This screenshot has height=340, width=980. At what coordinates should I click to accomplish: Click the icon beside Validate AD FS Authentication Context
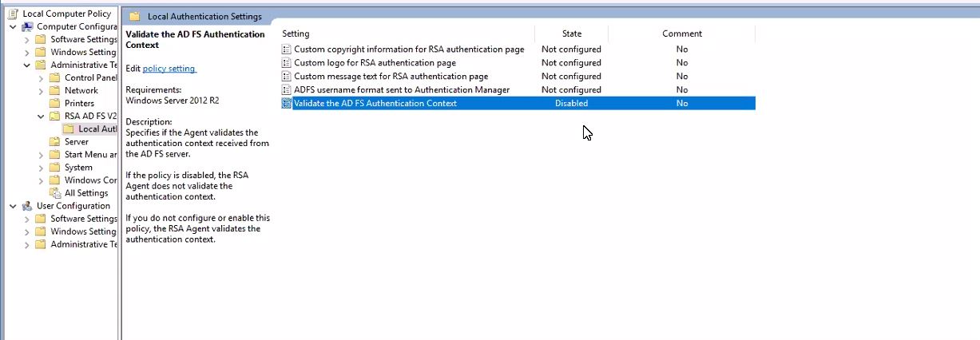tap(287, 104)
